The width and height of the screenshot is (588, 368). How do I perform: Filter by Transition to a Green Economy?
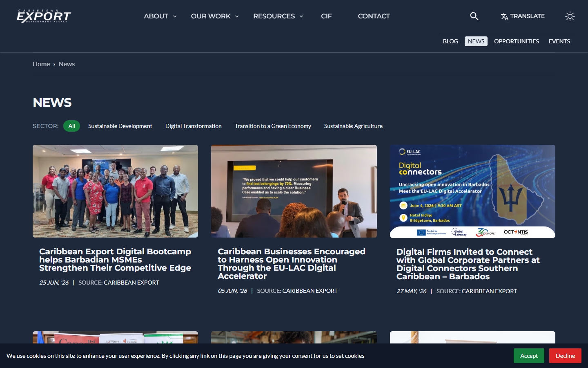coord(273,126)
